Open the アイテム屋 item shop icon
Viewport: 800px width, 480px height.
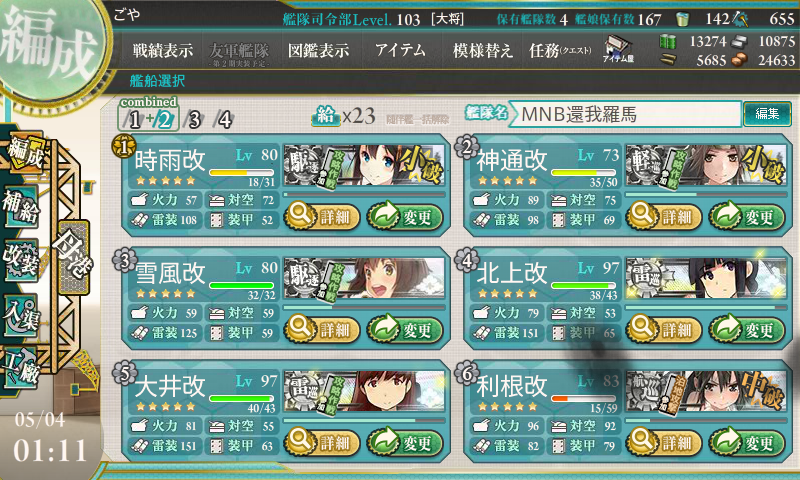click(618, 49)
